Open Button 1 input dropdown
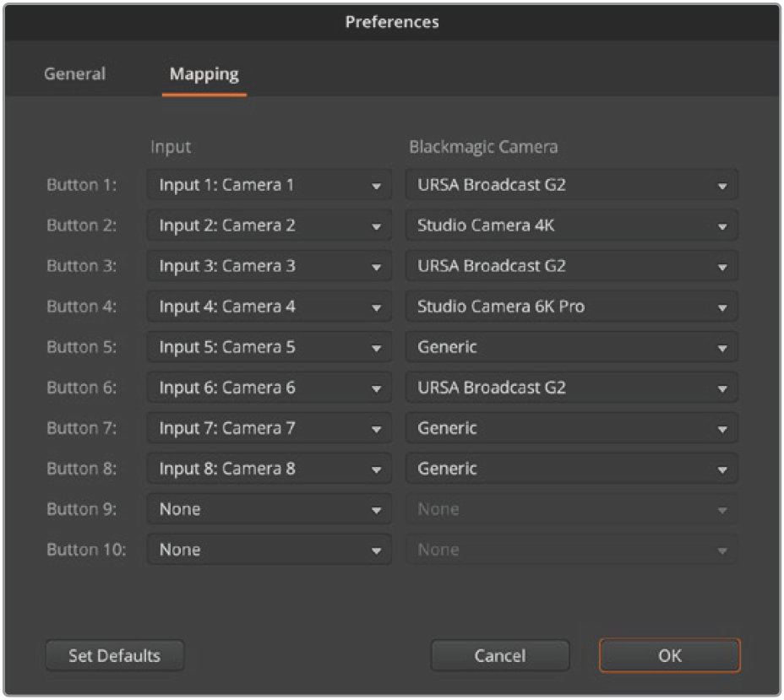784x700 pixels. tap(269, 185)
